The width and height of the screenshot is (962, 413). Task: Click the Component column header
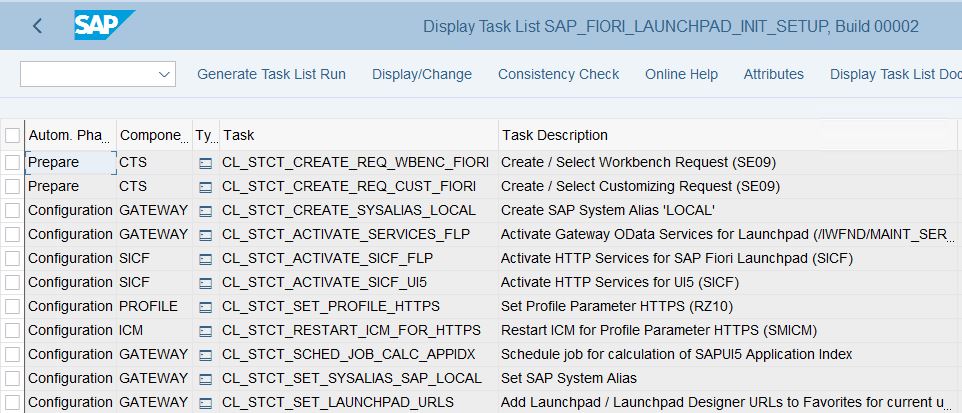coord(155,135)
